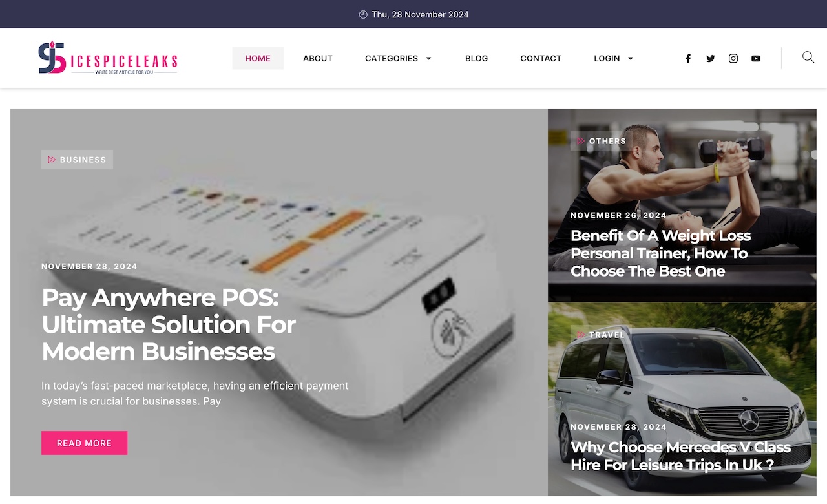This screenshot has width=827, height=504.
Task: Open the Weight Loss Personal Trainer article
Action: [x=660, y=253]
